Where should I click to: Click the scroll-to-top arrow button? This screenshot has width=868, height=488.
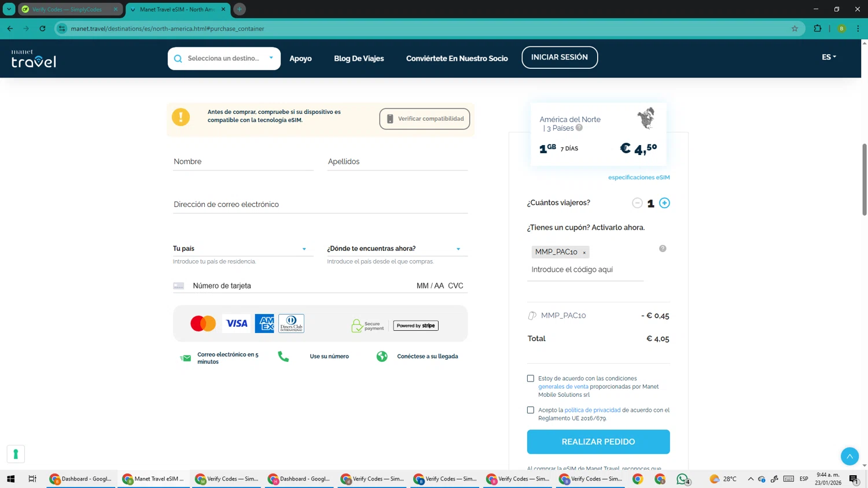[x=849, y=456]
